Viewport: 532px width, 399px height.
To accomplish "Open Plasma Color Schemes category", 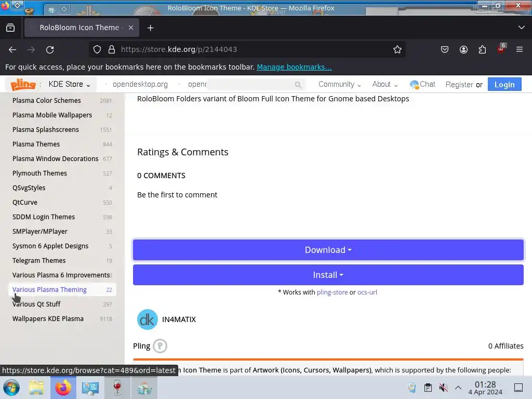I will (x=62, y=100).
